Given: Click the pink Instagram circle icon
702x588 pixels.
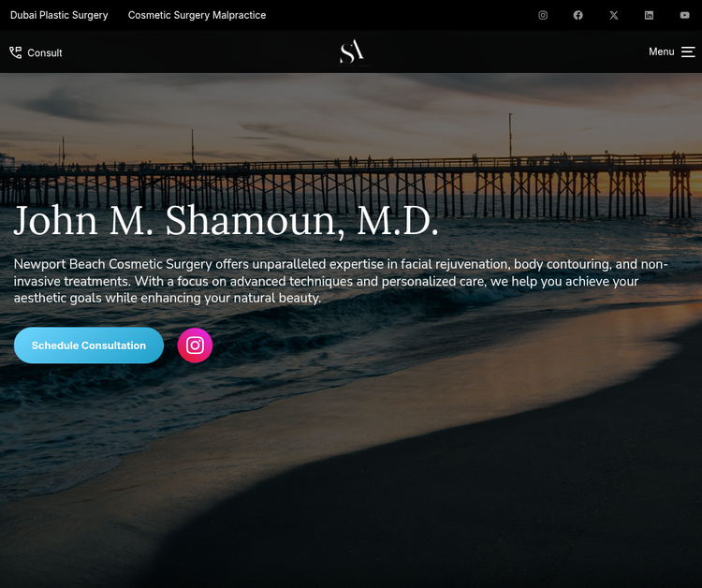Looking at the screenshot, I should [195, 345].
